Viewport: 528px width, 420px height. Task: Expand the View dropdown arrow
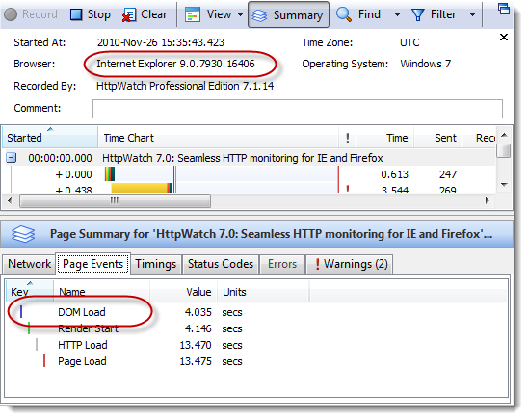click(x=240, y=14)
